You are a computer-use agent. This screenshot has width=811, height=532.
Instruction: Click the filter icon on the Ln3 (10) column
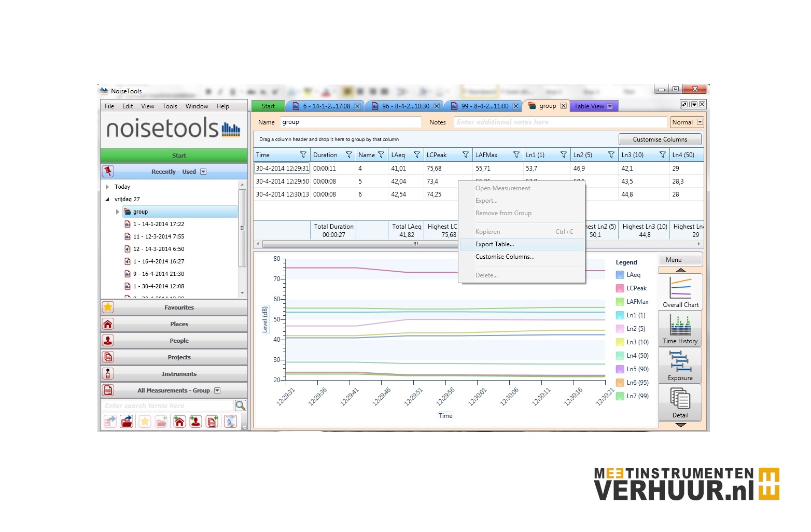coord(663,155)
